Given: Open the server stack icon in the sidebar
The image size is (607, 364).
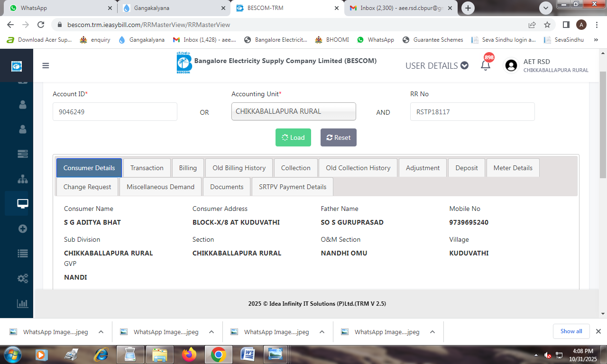Looking at the screenshot, I should (23, 154).
